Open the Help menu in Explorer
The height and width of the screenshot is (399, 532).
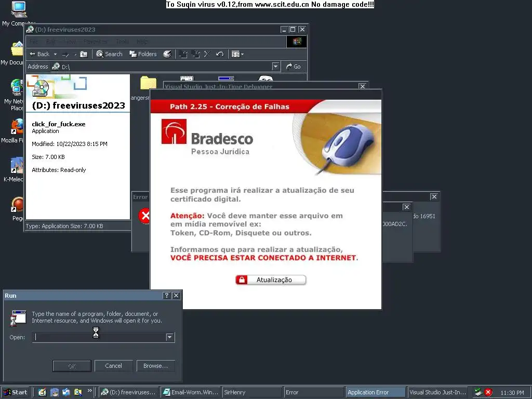click(142, 42)
